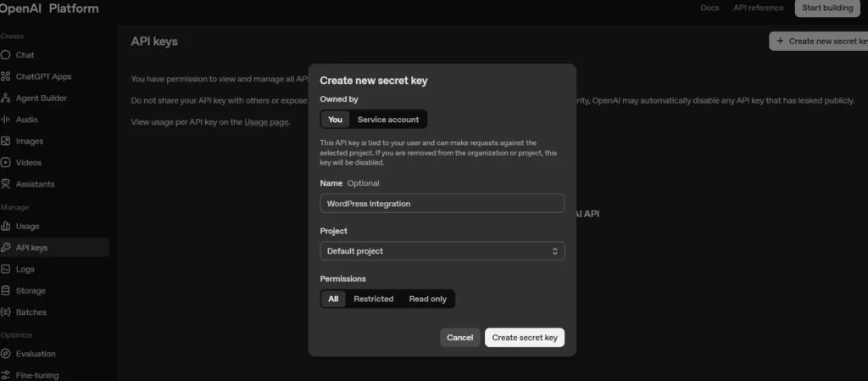The image size is (868, 381).
Task: Click the API keys key icon
Action: 6,248
